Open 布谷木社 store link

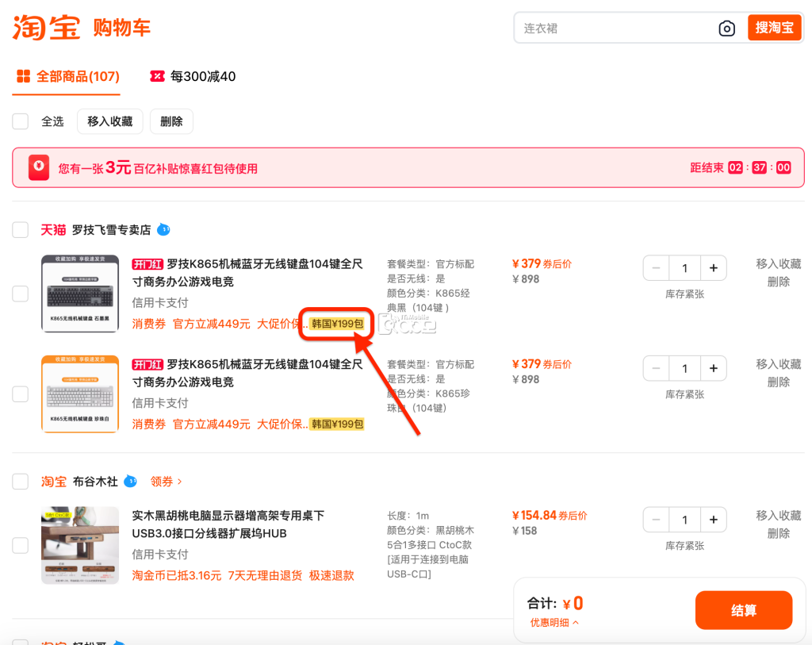point(95,482)
